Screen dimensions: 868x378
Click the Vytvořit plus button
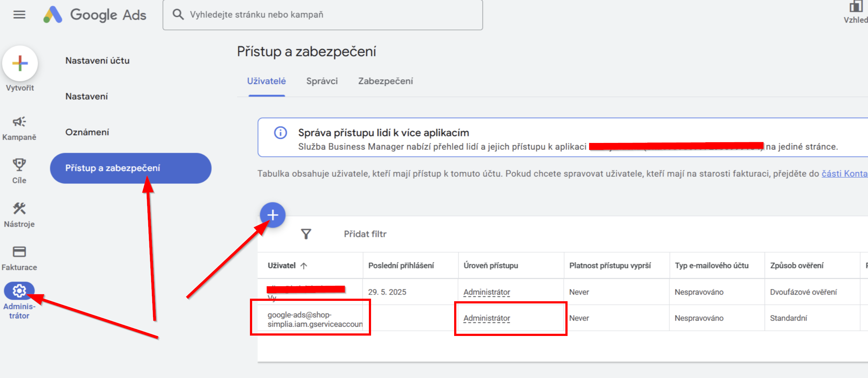(x=20, y=63)
